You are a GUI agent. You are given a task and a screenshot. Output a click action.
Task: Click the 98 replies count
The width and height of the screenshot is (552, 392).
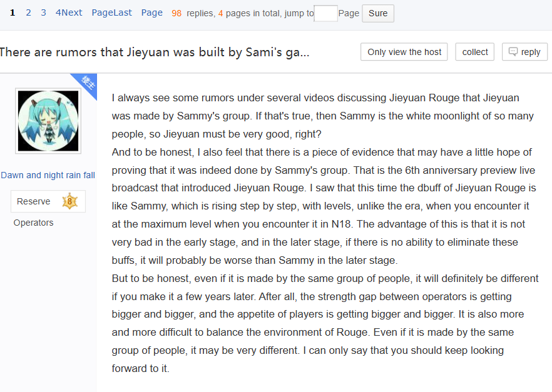click(176, 13)
